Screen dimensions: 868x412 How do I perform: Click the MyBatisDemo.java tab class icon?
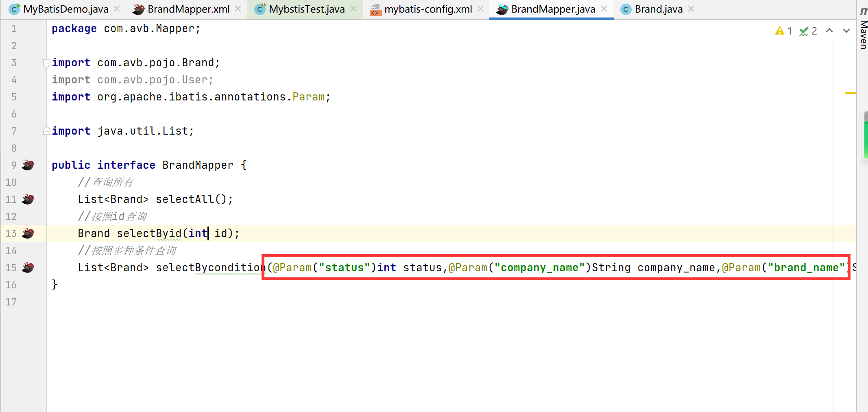[x=14, y=9]
